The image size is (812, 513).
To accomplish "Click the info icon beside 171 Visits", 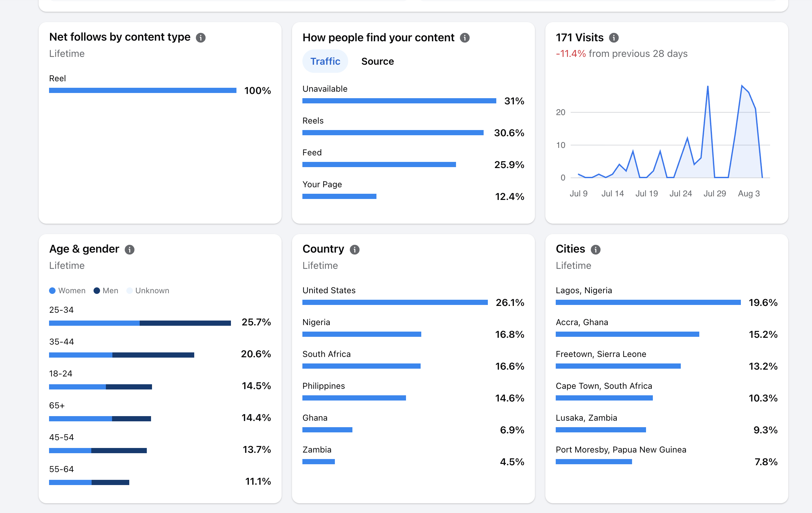I will pyautogui.click(x=614, y=37).
